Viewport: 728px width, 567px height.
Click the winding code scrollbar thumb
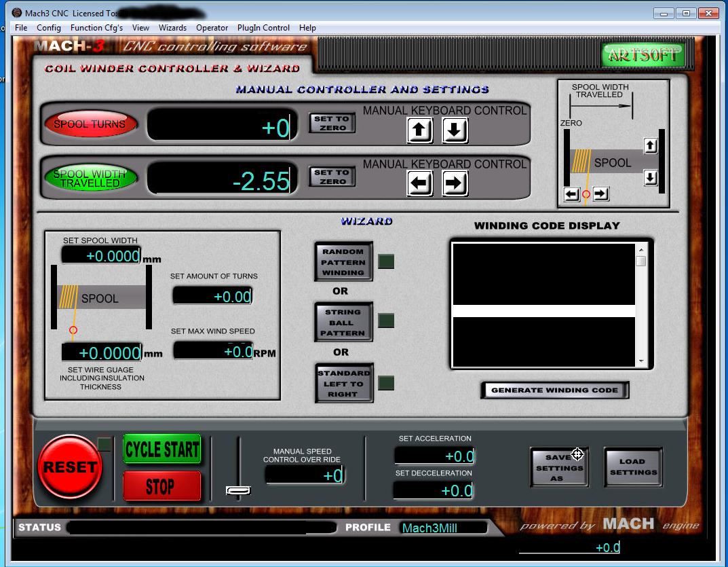pyautogui.click(x=640, y=261)
